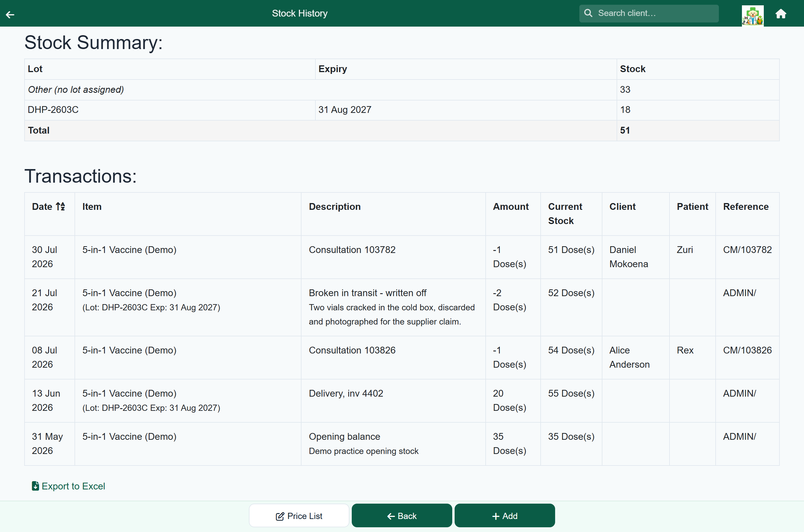Open the clinic logo profile picture
This screenshot has width=804, height=532.
[x=753, y=15]
